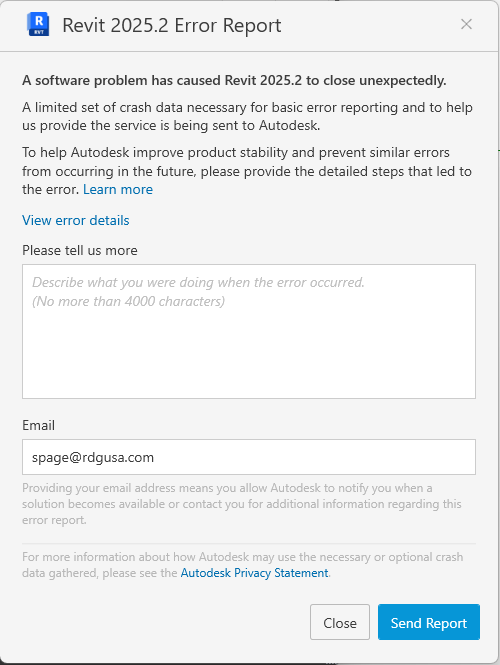Viewport: 500px width, 665px height.
Task: Click the Describe what you were doing placeholder
Action: (x=198, y=282)
